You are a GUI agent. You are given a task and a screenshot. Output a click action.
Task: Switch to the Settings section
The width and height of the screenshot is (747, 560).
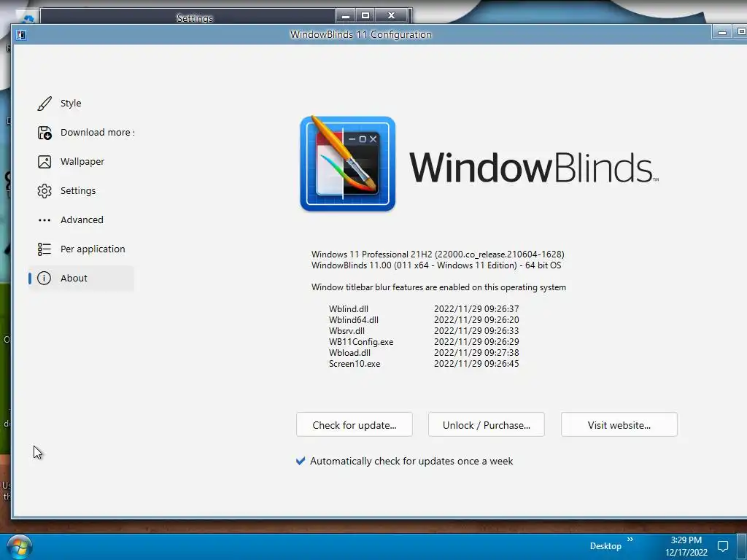coord(81,190)
